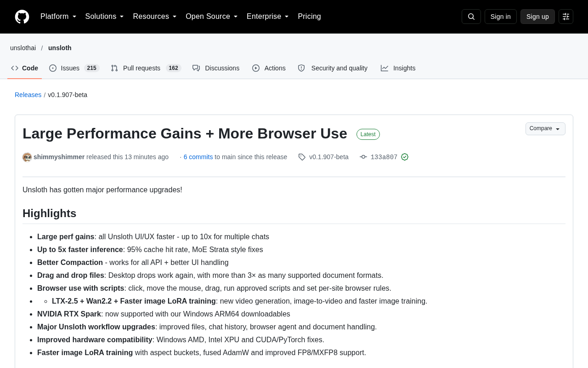
Task: View the 6 commits link
Action: pyautogui.click(x=198, y=157)
